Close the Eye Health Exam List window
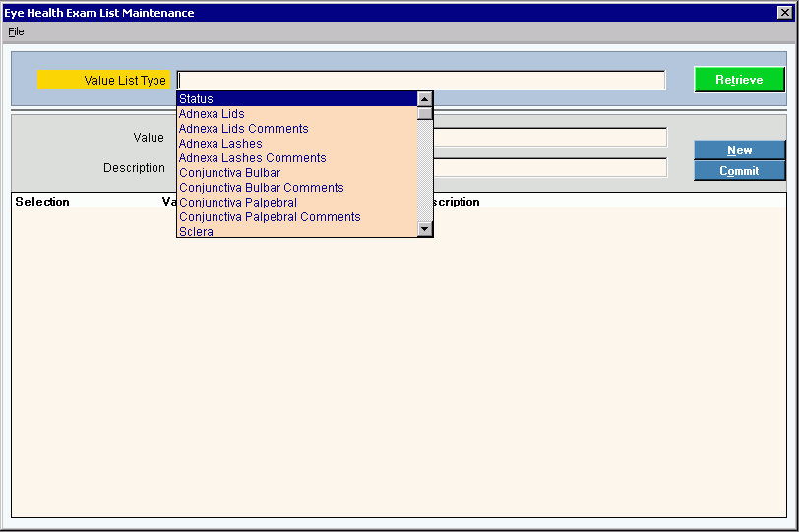The height and width of the screenshot is (532, 799). pos(784,13)
